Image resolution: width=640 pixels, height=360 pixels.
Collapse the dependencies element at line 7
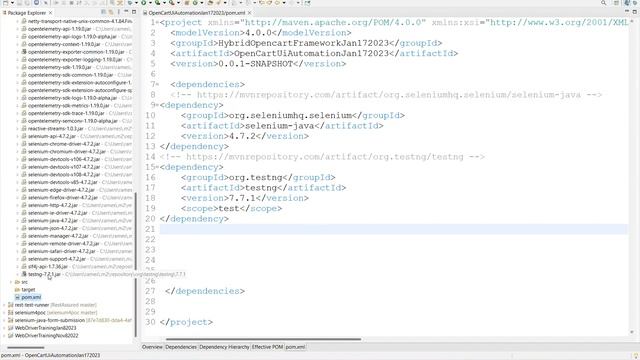tap(158, 84)
